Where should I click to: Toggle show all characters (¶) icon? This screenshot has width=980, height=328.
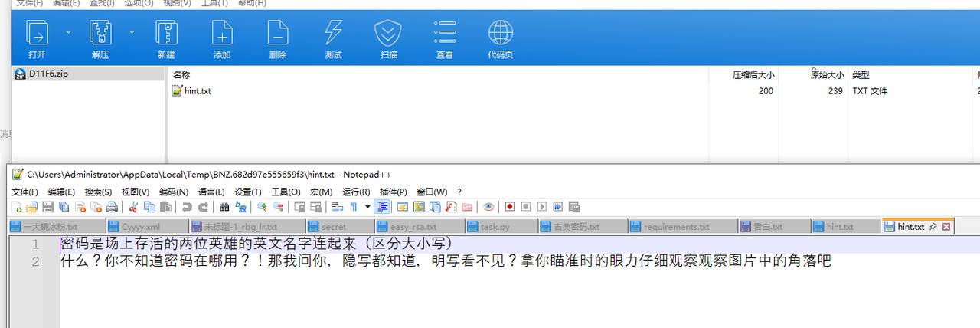[x=354, y=207]
